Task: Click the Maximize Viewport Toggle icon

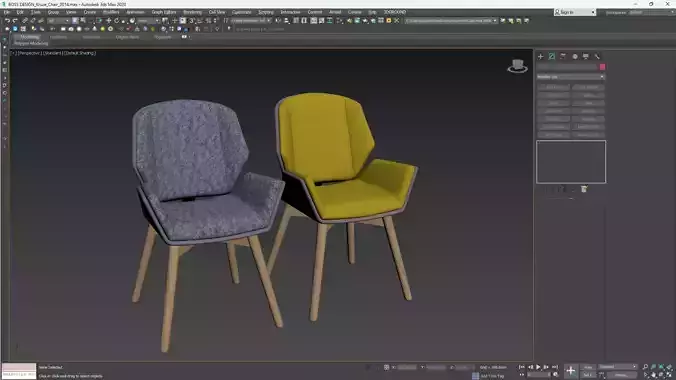Action: click(670, 375)
